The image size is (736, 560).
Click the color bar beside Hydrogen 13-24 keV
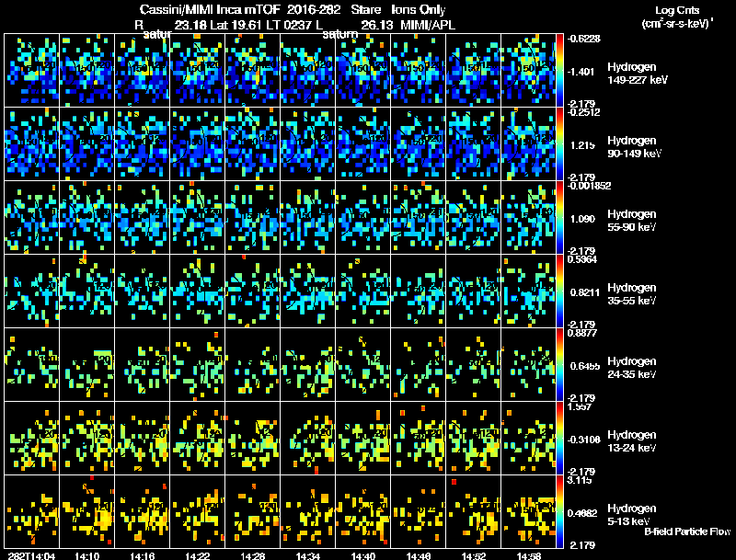(559, 439)
